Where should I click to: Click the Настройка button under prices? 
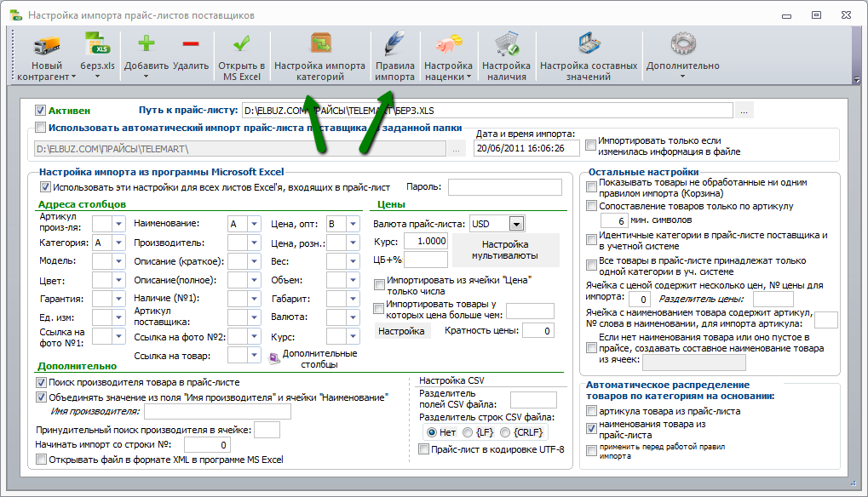click(402, 331)
